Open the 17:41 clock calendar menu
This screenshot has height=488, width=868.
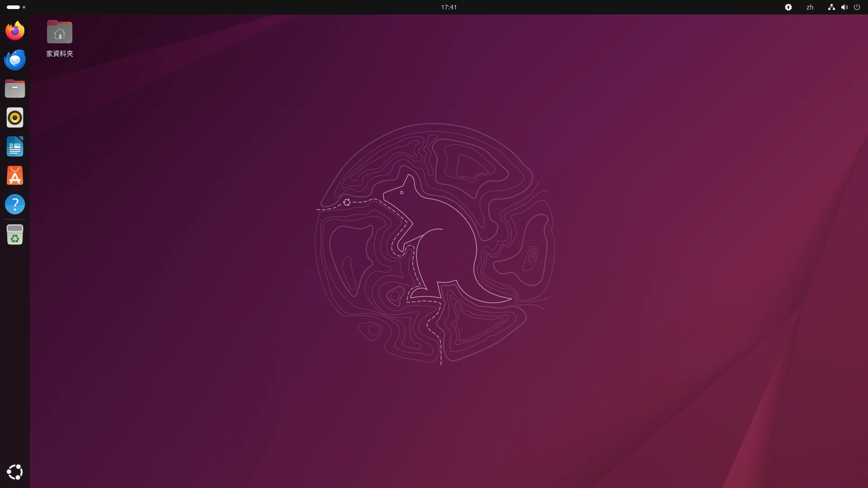[x=448, y=7]
